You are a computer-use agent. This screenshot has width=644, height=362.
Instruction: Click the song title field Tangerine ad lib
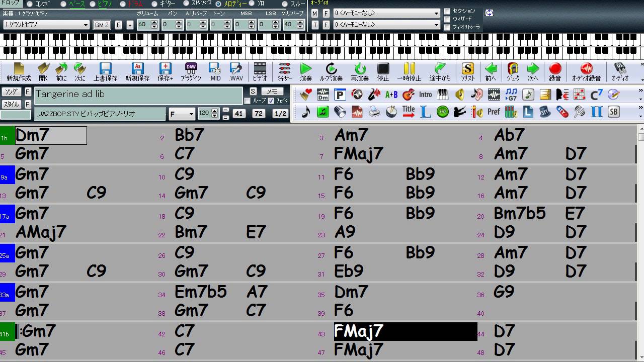pyautogui.click(x=139, y=96)
